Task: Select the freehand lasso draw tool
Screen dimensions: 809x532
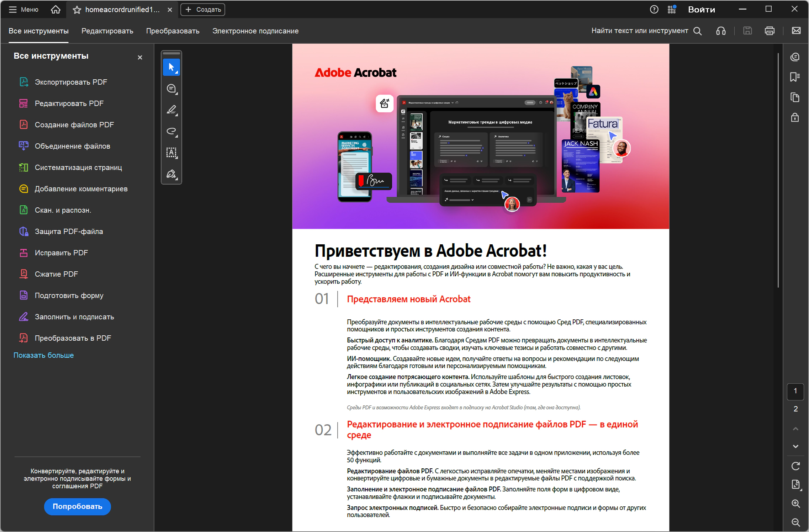Action: 171,131
